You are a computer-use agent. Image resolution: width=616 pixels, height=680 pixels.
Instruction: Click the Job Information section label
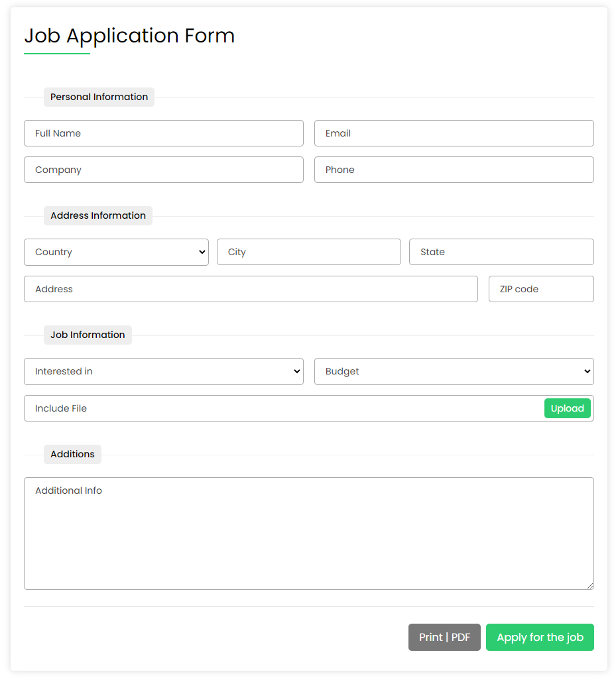(87, 335)
